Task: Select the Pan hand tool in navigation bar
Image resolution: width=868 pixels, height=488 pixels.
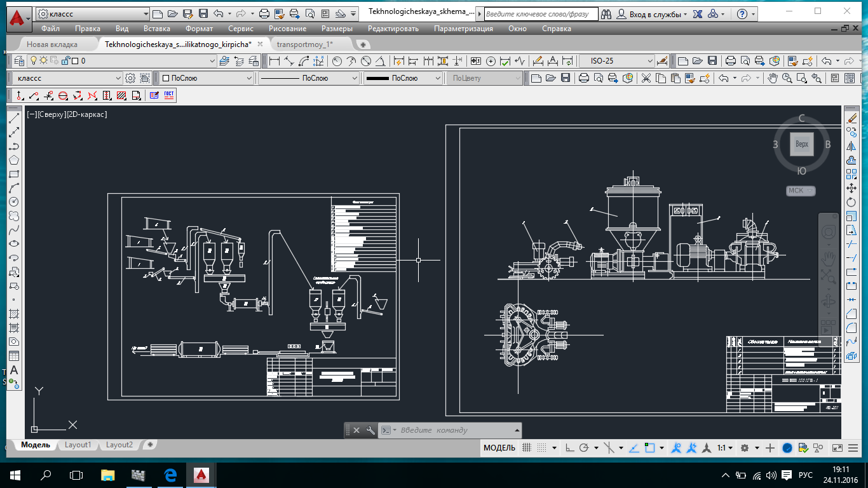Action: pyautogui.click(x=829, y=257)
